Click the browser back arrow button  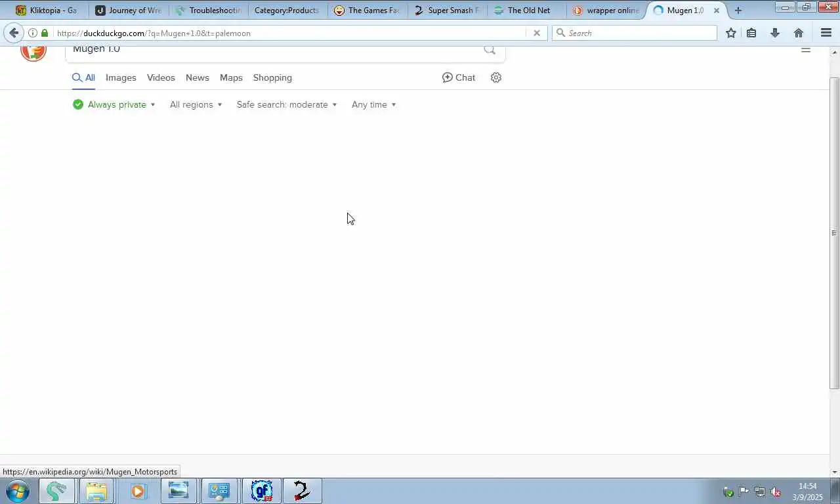tap(14, 33)
